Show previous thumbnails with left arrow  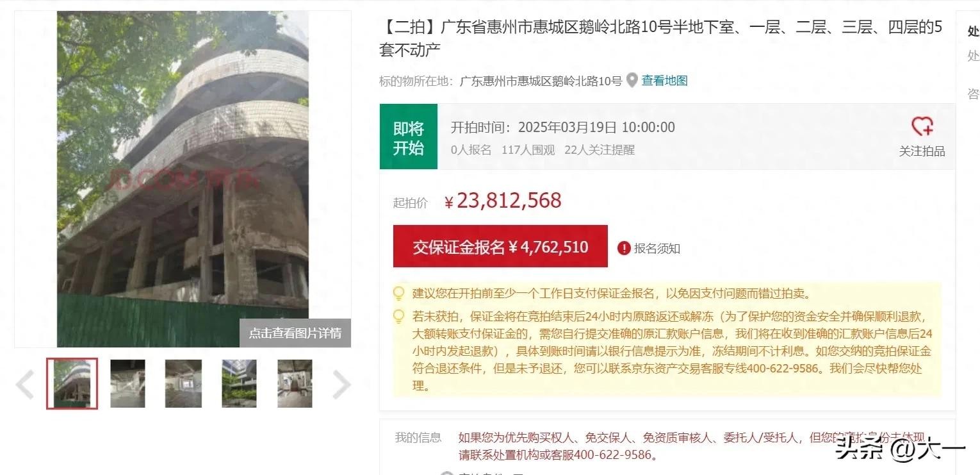tap(25, 385)
